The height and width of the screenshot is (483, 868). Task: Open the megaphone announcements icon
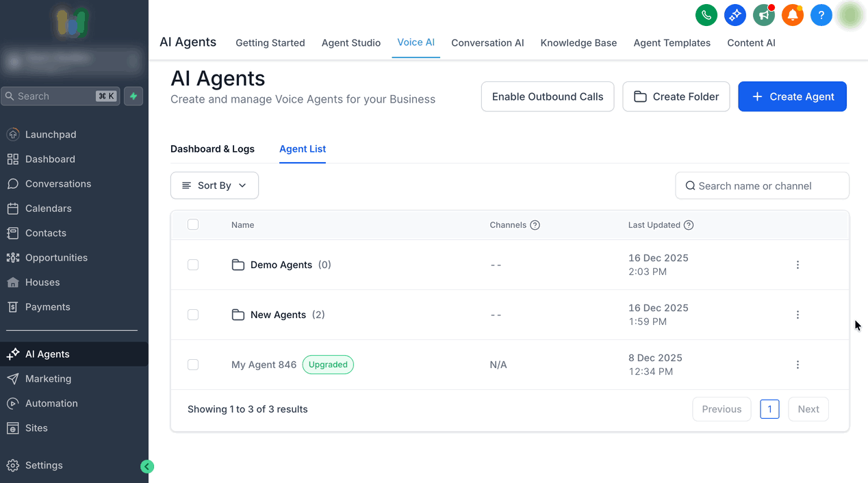(x=764, y=15)
